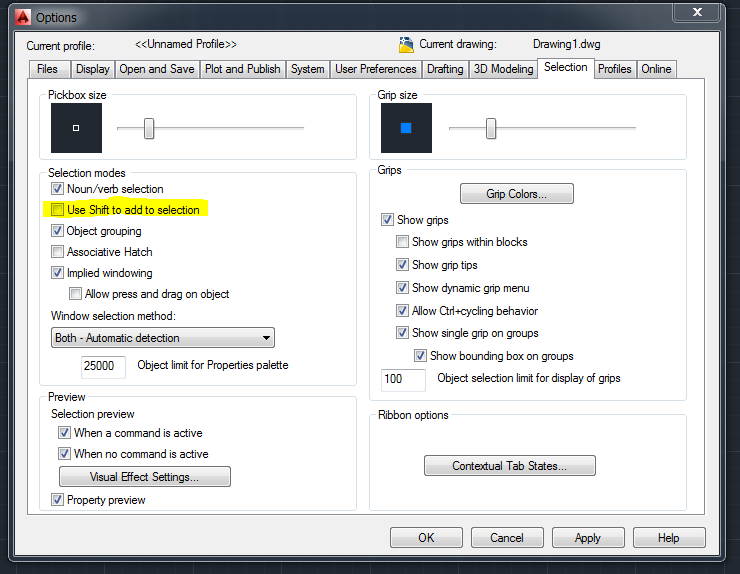
Task: Open Contextual Tab States settings
Action: 510,466
